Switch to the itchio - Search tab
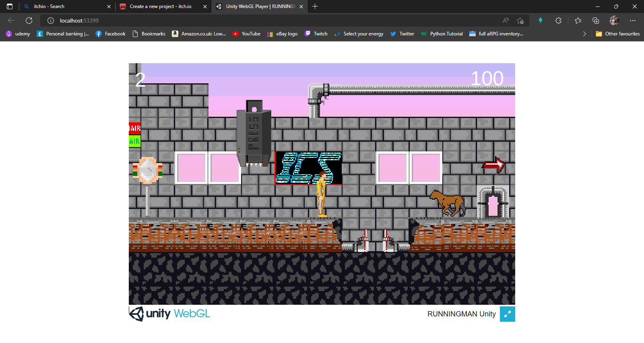This screenshot has height=343, width=644. pos(67,6)
